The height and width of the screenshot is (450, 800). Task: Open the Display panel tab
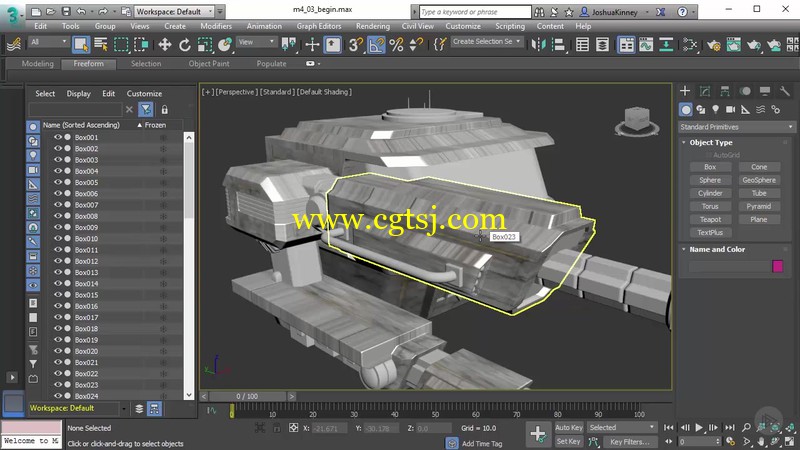click(764, 91)
